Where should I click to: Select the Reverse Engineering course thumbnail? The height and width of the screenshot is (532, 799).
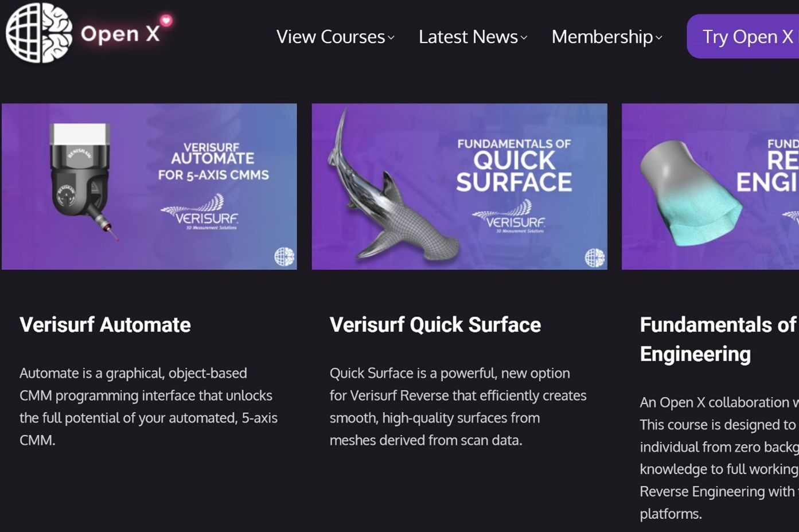pos(710,186)
